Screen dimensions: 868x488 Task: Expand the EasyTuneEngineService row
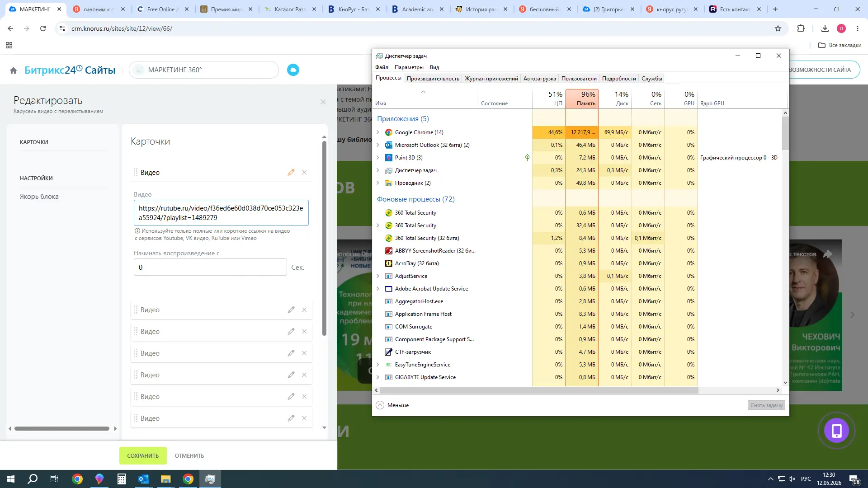[x=378, y=365]
